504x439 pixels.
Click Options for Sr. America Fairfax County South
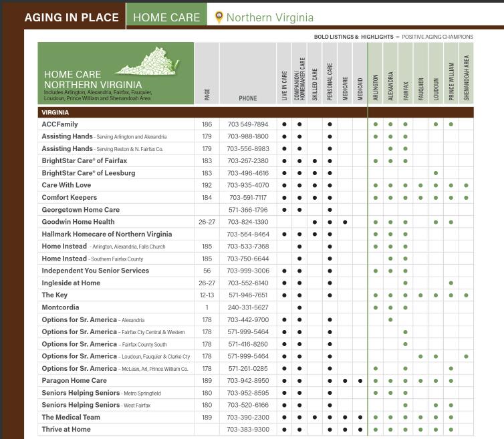104,344
